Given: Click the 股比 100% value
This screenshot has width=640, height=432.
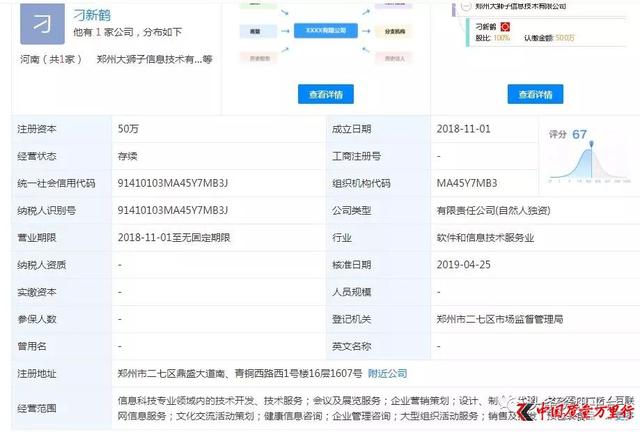Looking at the screenshot, I should pos(502,38).
